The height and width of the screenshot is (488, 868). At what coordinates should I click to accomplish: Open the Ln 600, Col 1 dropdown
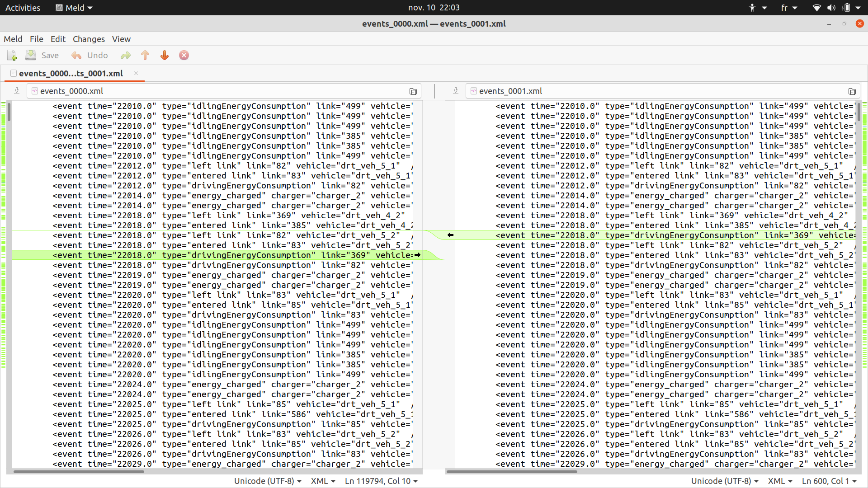(829, 481)
